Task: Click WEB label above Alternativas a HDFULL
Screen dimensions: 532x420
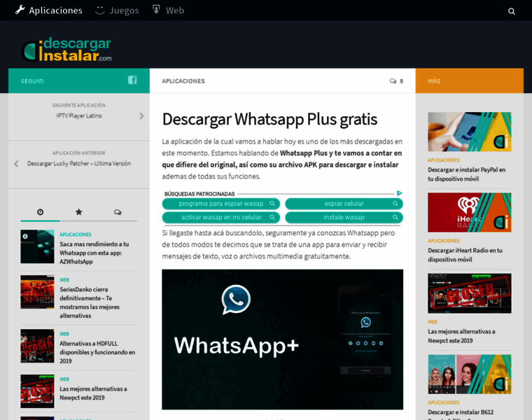Action: [64, 334]
